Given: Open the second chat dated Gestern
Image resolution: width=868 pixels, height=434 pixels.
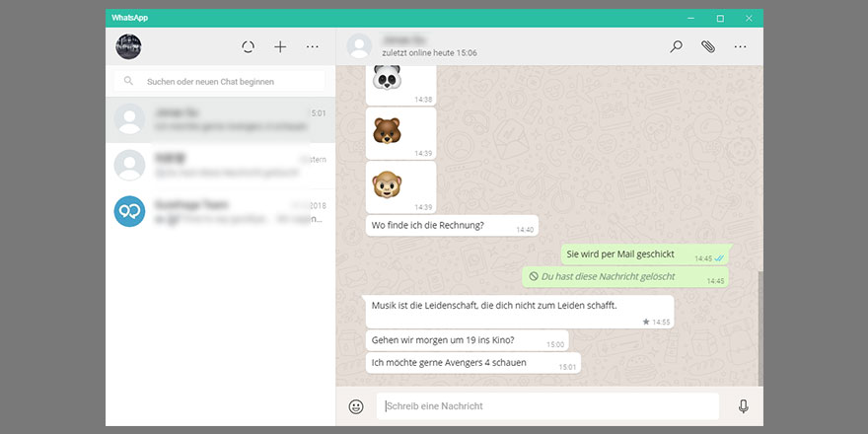Looking at the screenshot, I should (220, 166).
